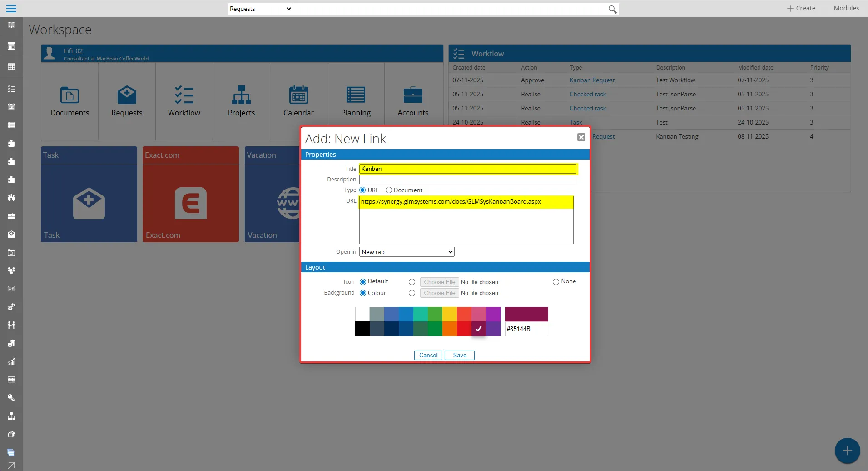Open the Accounts tile
This screenshot has height=471, width=868.
[x=412, y=101]
